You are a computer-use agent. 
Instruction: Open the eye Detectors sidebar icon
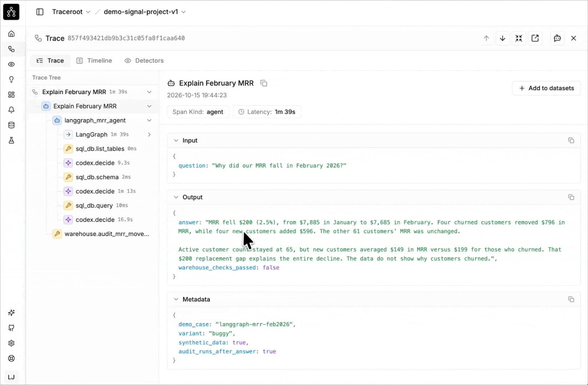click(x=11, y=65)
